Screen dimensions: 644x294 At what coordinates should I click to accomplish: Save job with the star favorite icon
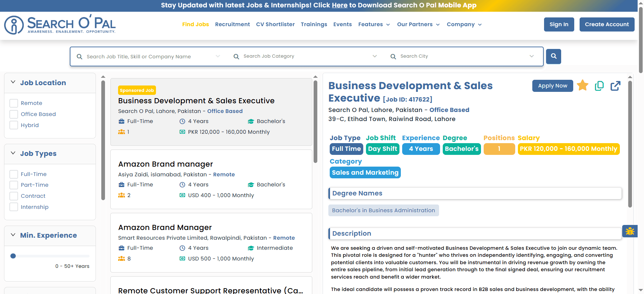[x=583, y=85]
